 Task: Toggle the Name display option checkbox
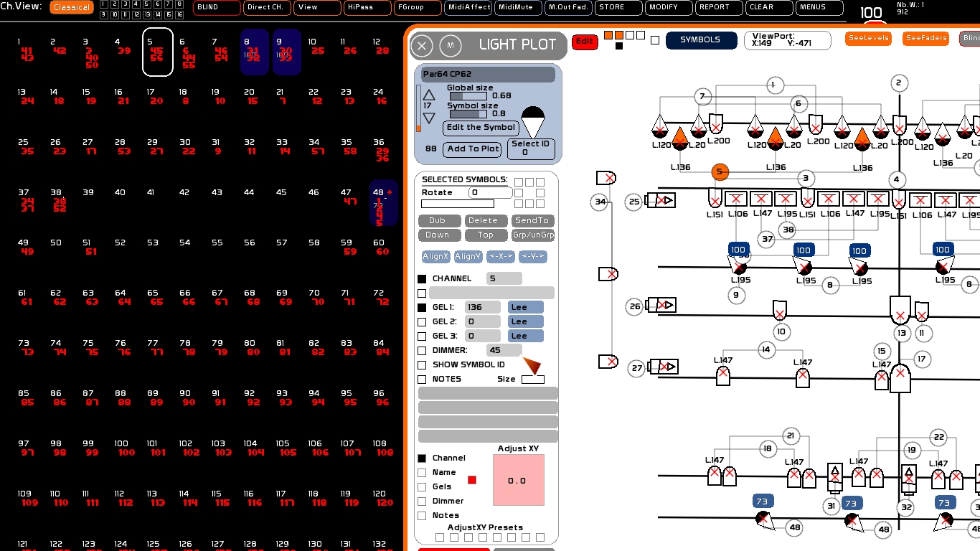pos(422,472)
